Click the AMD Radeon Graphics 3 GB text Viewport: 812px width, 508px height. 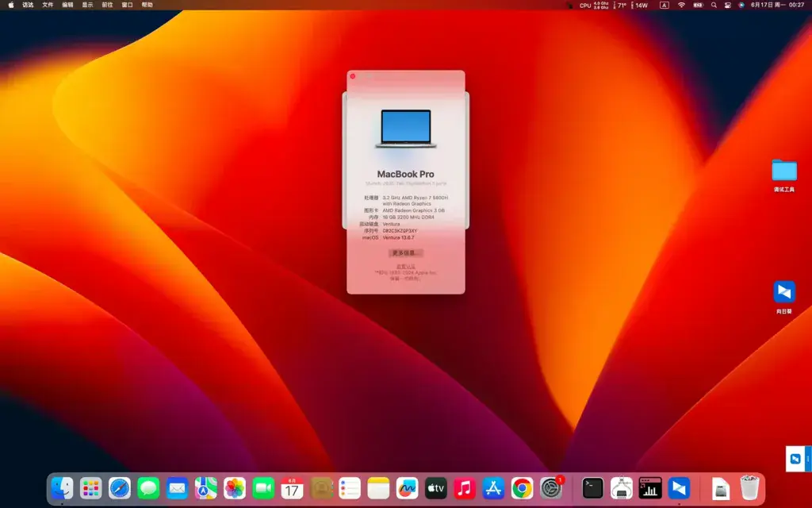click(413, 210)
